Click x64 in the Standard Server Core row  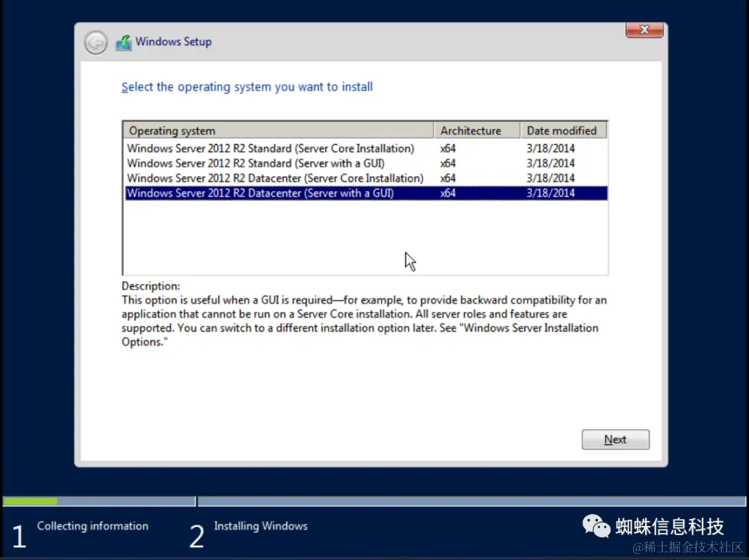coord(447,148)
